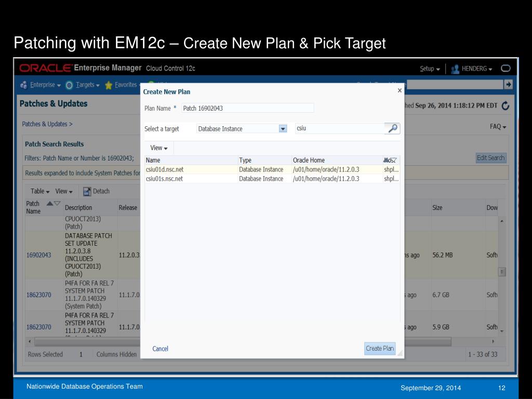The height and width of the screenshot is (399, 532).
Task: Open the target type dropdown arrow
Action: tap(283, 129)
